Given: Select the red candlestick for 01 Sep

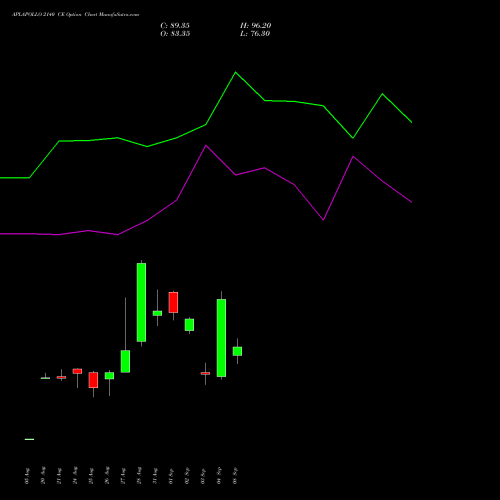Looking at the screenshot, I should coord(173,303).
